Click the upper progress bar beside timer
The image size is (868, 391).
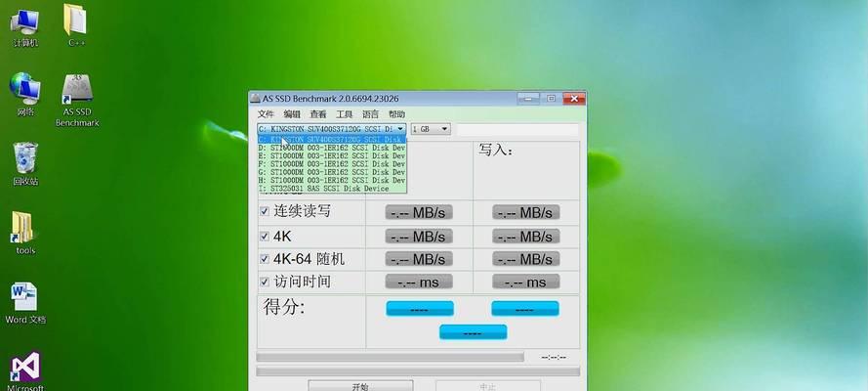click(x=391, y=357)
